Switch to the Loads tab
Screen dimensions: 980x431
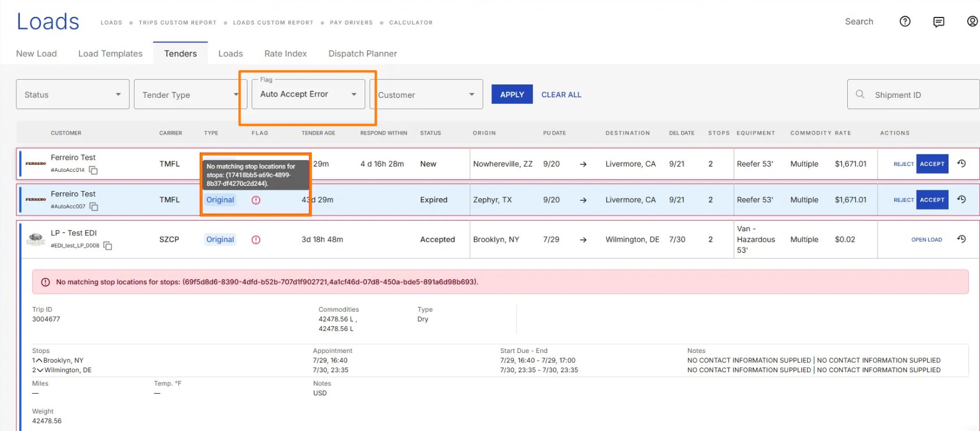(x=231, y=54)
